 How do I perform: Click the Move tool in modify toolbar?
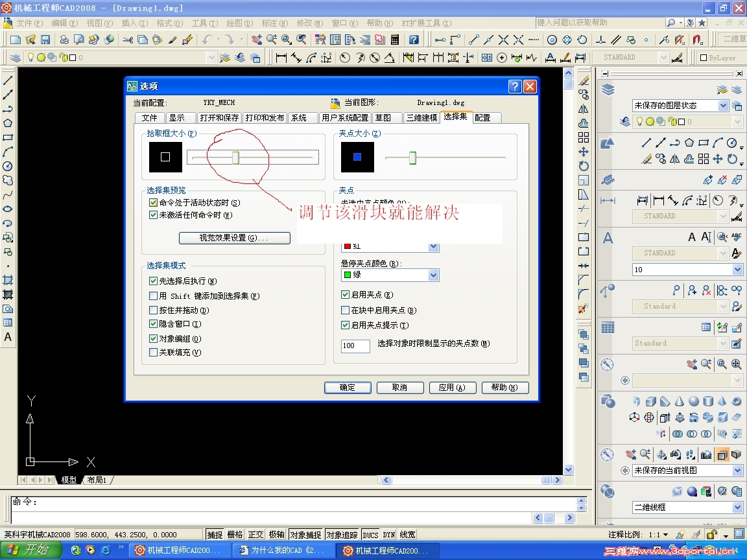tap(584, 152)
